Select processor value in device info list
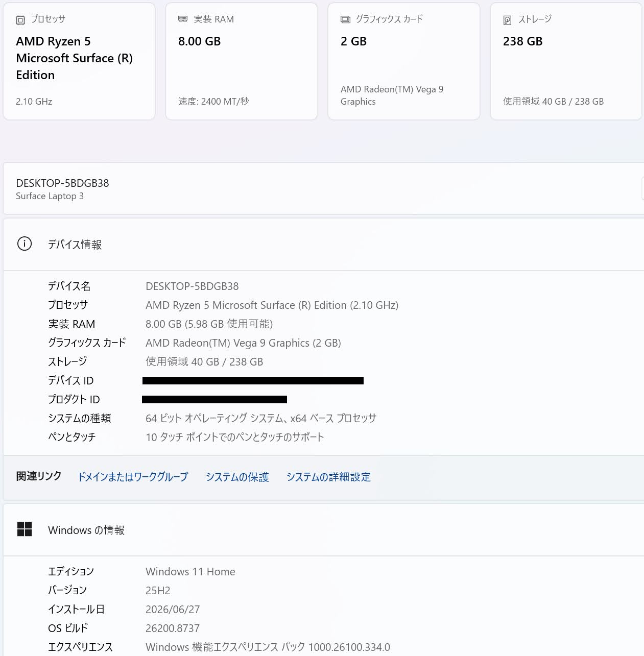644x656 pixels. point(272,305)
